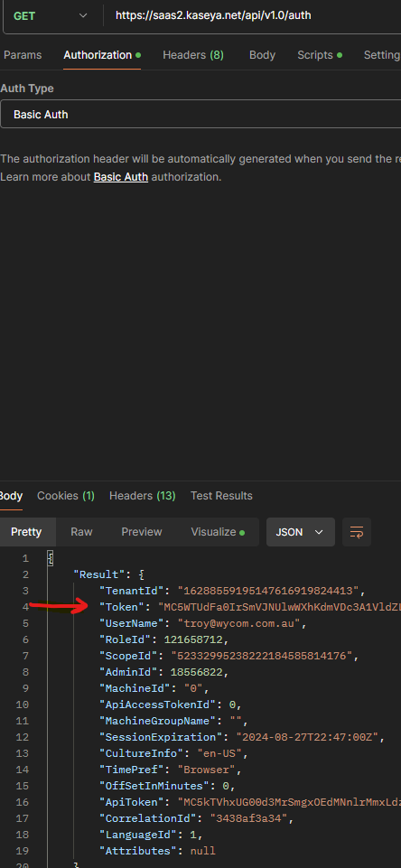Open the GET method dropdown
401x868 pixels.
[49, 15]
